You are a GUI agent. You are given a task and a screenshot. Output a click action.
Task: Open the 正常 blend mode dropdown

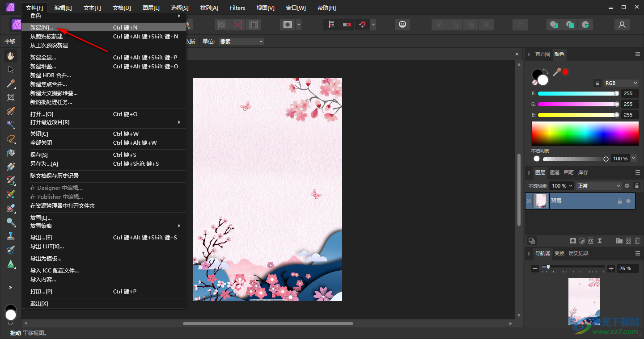[x=599, y=186]
